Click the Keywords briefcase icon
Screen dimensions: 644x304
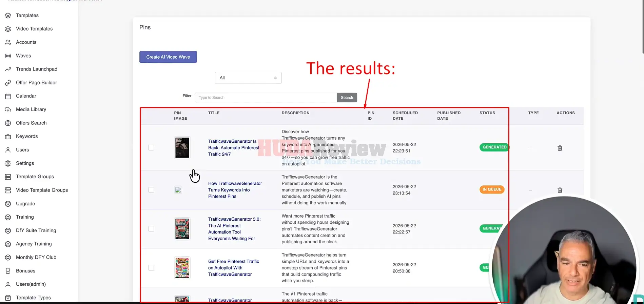(x=8, y=137)
